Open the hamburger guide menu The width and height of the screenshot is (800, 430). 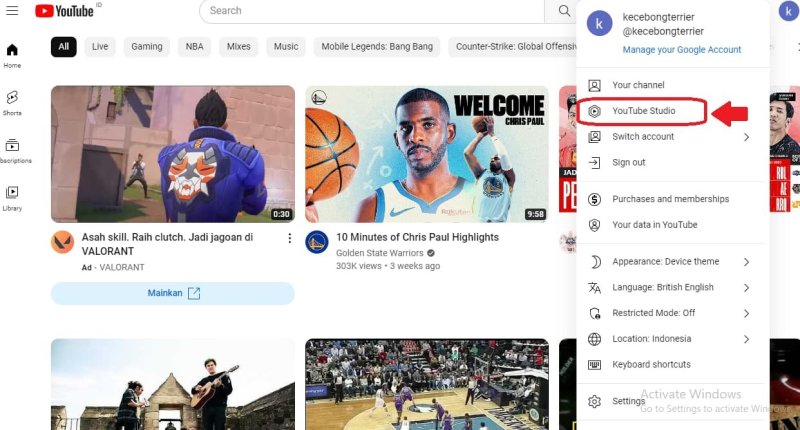click(12, 11)
